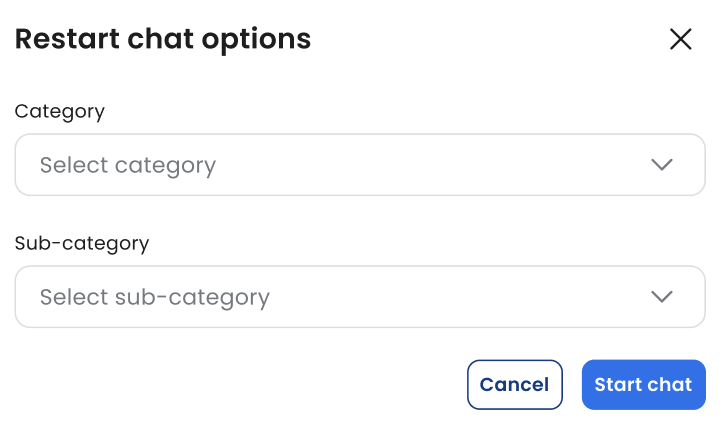The height and width of the screenshot is (428, 724).
Task: Click the "Select sub-category" placeholder text
Action: pos(155,297)
